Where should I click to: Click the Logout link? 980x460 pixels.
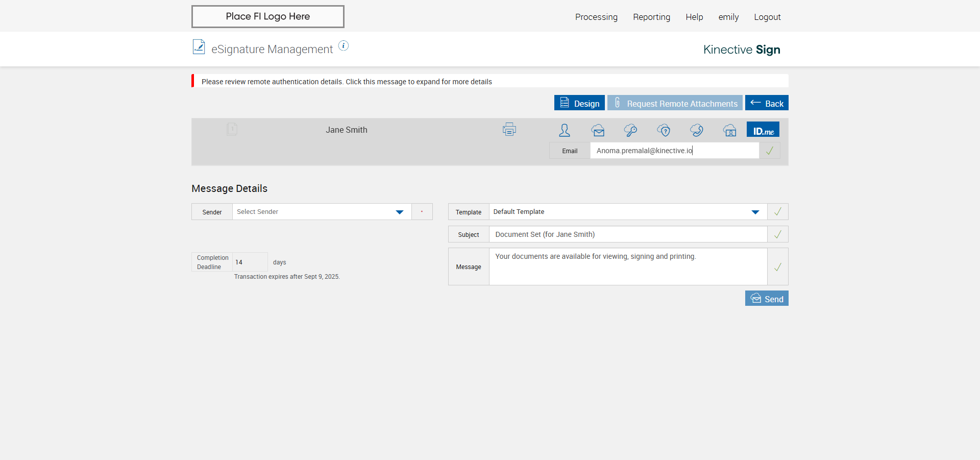767,17
